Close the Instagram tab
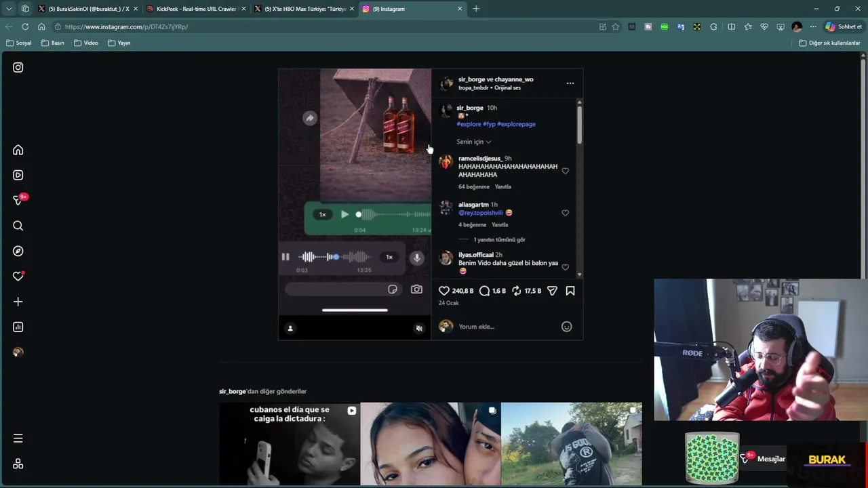 coord(460,9)
